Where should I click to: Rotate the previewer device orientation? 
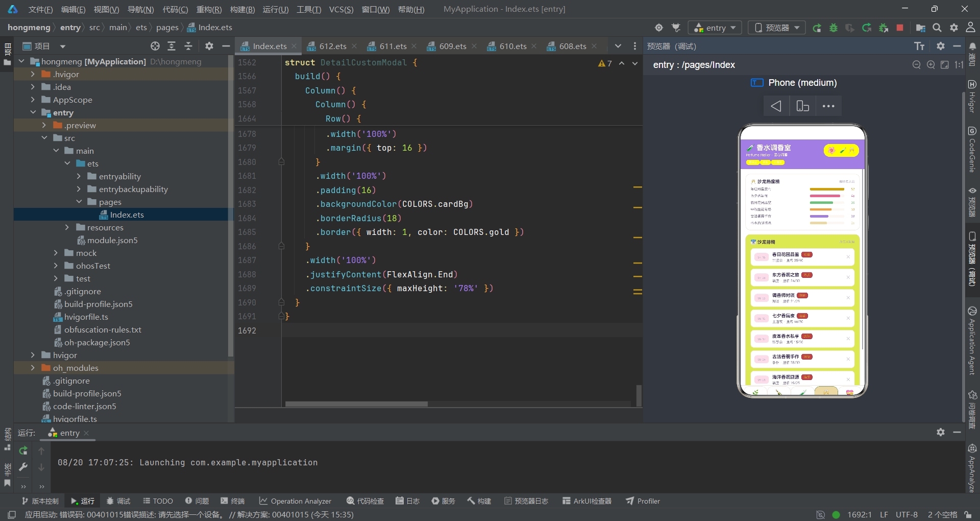[802, 106]
